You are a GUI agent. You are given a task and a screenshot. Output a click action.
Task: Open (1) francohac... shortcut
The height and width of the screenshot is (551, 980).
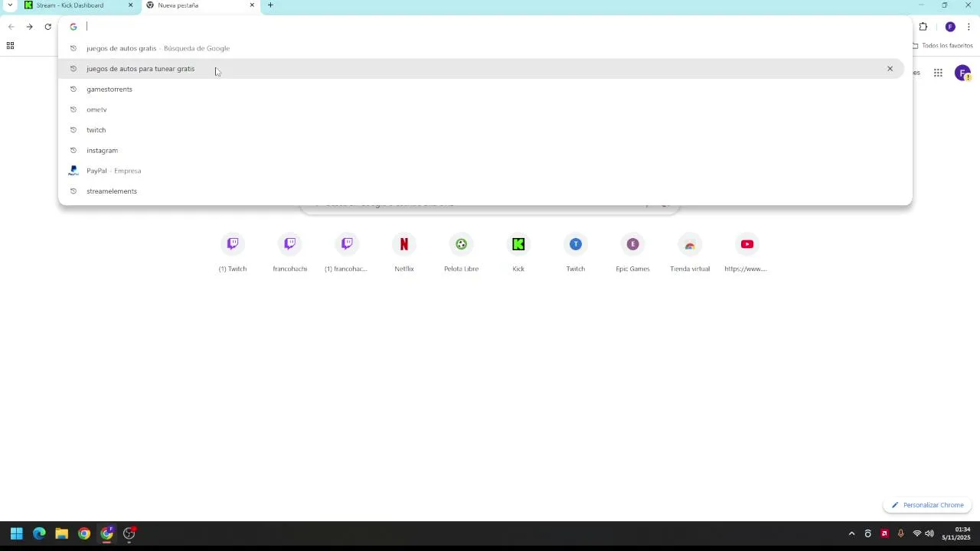tap(347, 253)
